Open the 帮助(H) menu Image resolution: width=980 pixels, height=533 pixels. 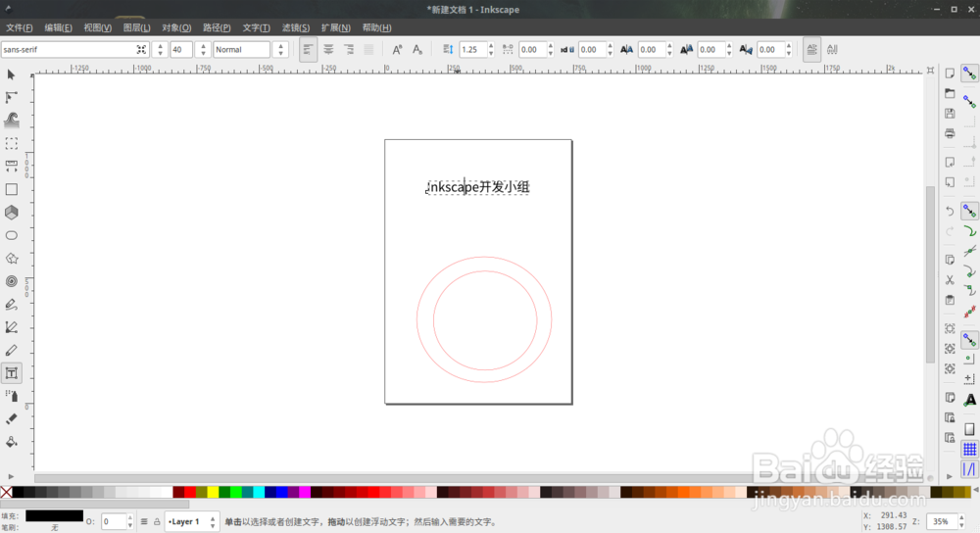coord(376,27)
